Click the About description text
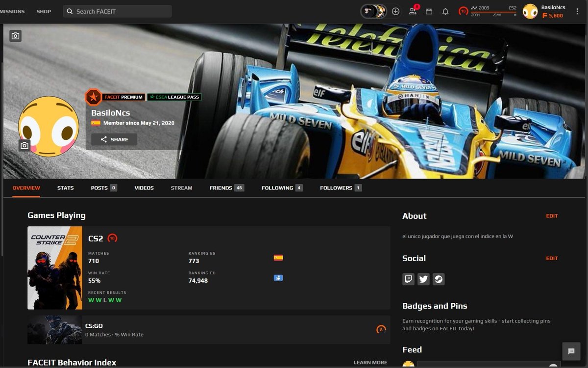 pyautogui.click(x=458, y=237)
